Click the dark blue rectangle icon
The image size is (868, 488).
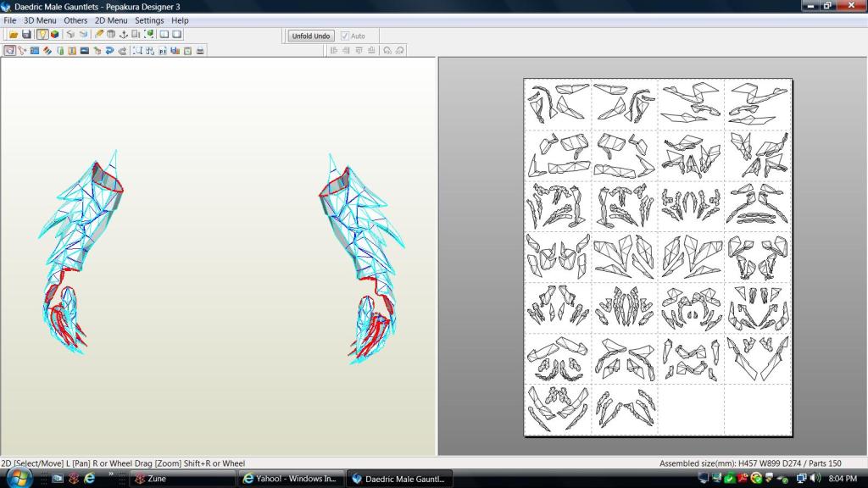[x=85, y=50]
